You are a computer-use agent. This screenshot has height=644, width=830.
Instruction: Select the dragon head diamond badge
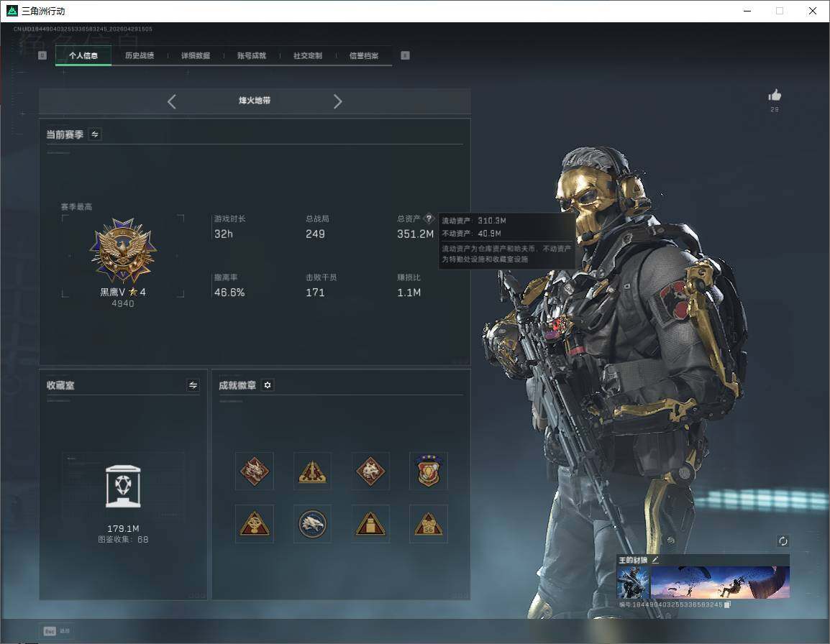pyautogui.click(x=255, y=471)
